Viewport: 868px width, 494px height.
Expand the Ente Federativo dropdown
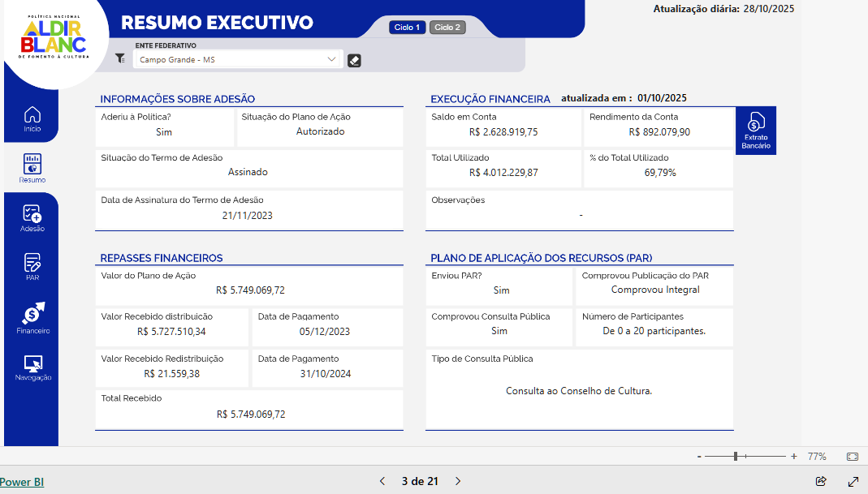coord(330,59)
